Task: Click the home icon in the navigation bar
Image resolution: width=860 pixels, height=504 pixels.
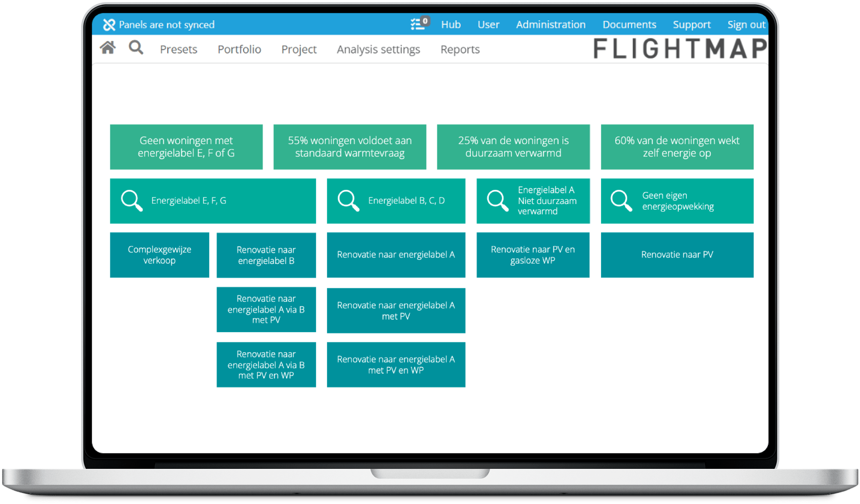Action: (x=108, y=48)
